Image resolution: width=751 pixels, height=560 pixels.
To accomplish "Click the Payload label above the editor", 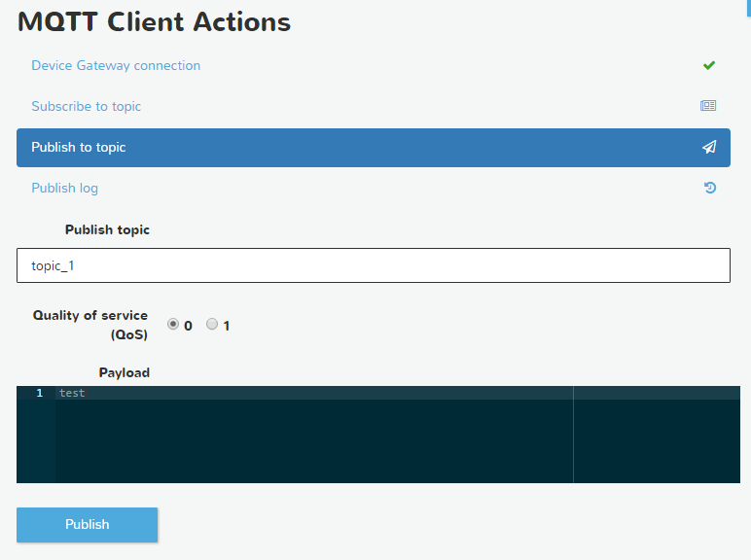I will point(124,372).
